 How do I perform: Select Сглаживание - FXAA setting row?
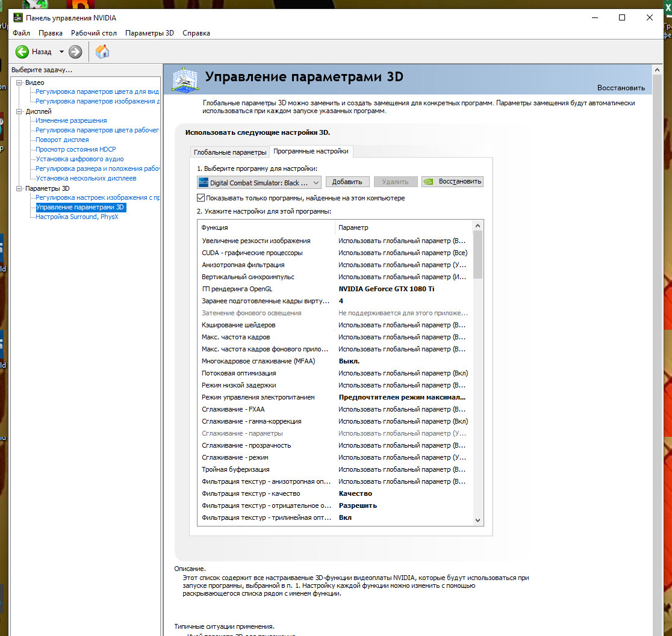(x=335, y=409)
